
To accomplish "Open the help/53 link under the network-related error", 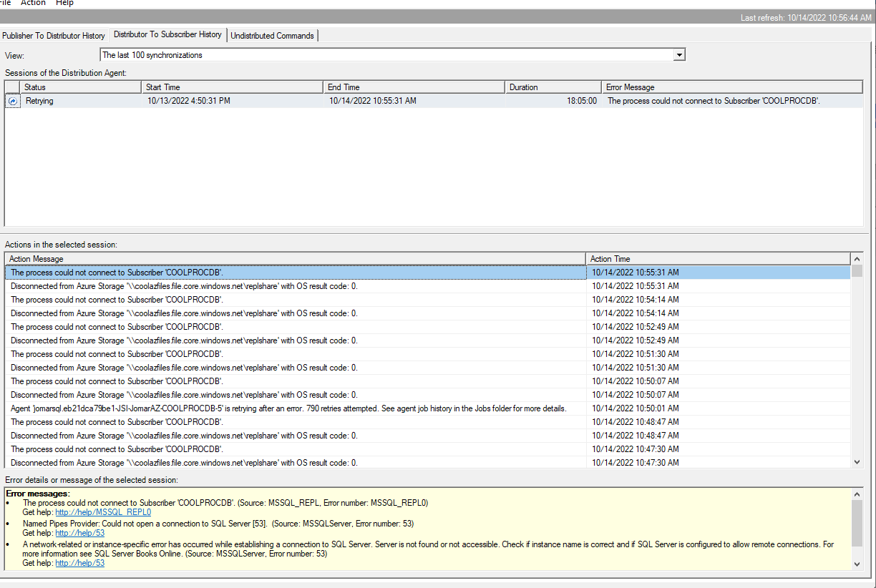I will tap(80, 563).
